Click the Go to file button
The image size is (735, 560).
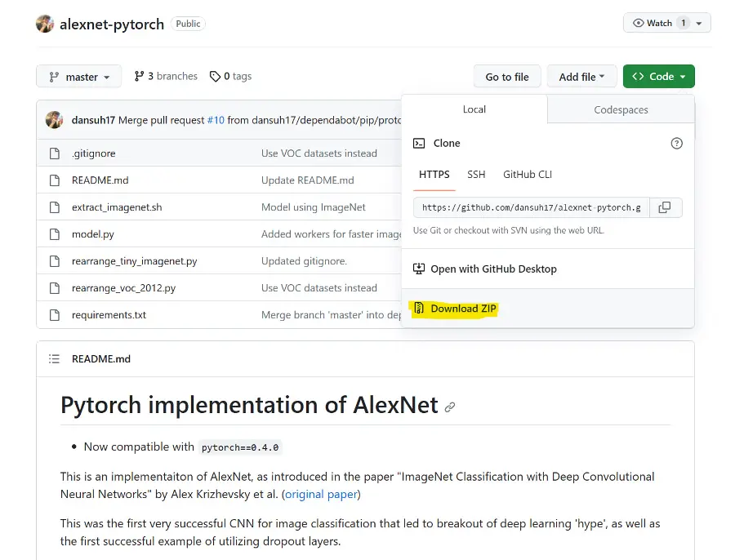[x=506, y=77]
